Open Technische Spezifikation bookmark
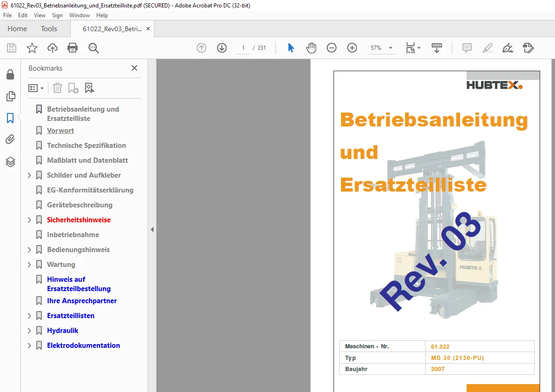The width and height of the screenshot is (555, 392). (87, 146)
